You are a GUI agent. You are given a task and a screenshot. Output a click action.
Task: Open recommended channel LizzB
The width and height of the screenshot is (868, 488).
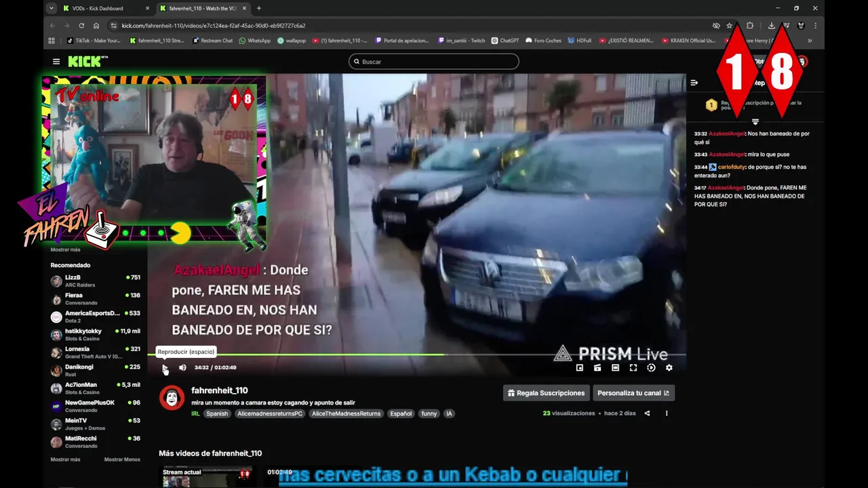coord(96,281)
